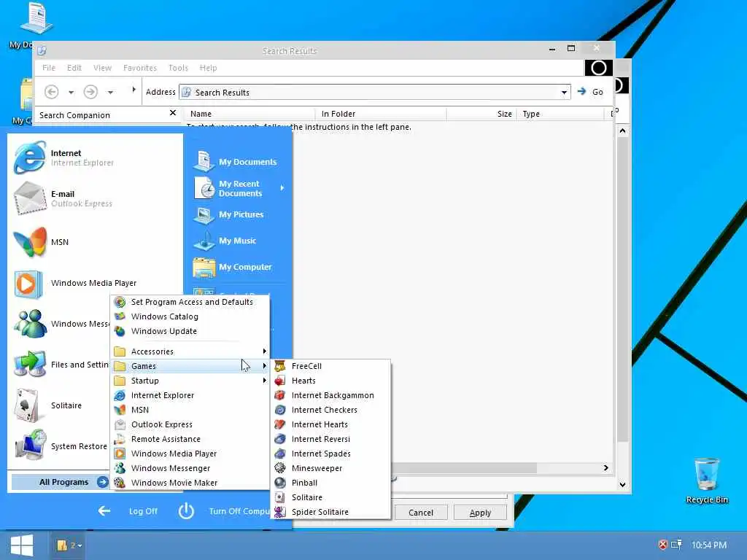Open the Address bar dropdown arrow

pos(564,93)
